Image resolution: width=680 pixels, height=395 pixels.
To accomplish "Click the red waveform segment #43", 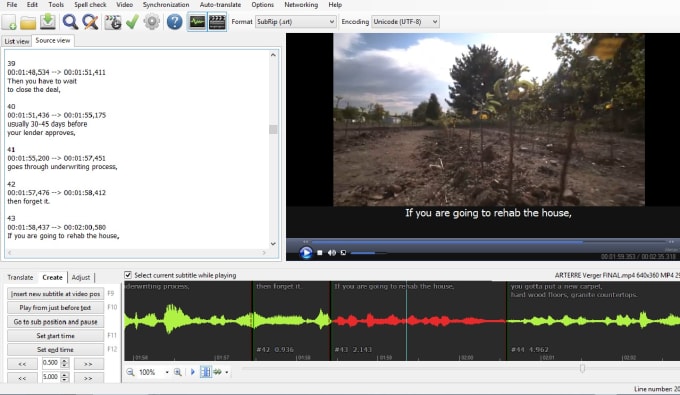I will (x=418, y=321).
